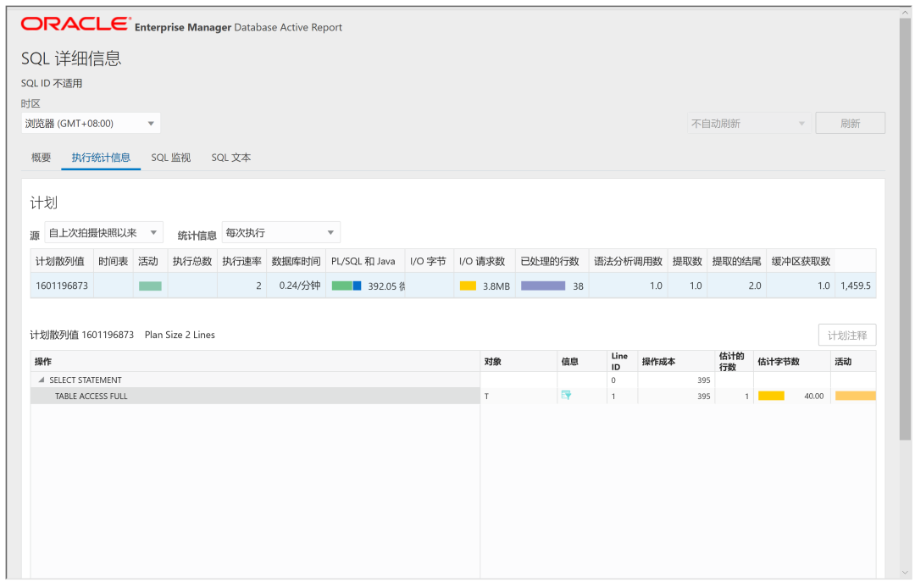The image size is (915, 588).
Task: Select the 执行统计信息 tab
Action: tap(101, 158)
